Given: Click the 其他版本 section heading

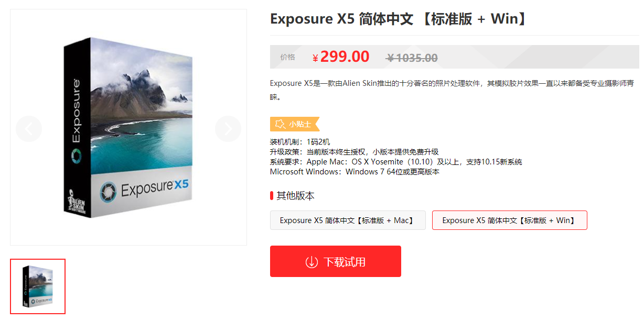Looking at the screenshot, I should 296,196.
